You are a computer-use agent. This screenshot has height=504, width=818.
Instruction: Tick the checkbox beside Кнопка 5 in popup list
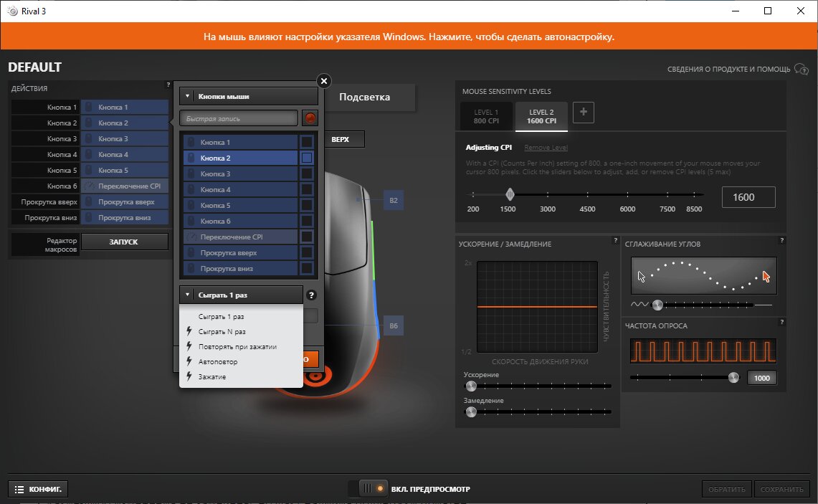pyautogui.click(x=307, y=205)
